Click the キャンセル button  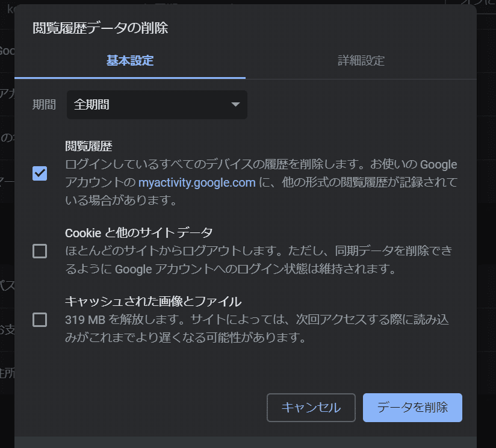pos(311,407)
